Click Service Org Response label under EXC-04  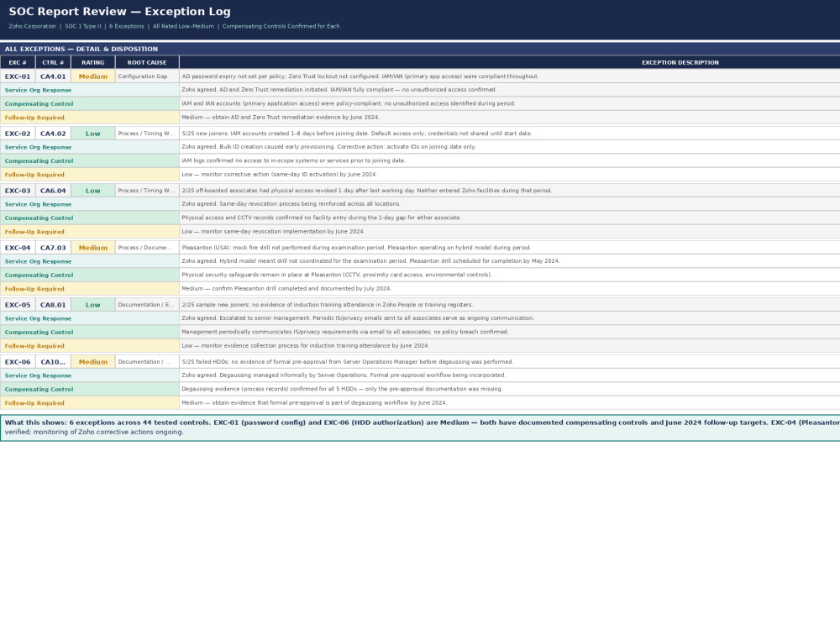click(90, 261)
